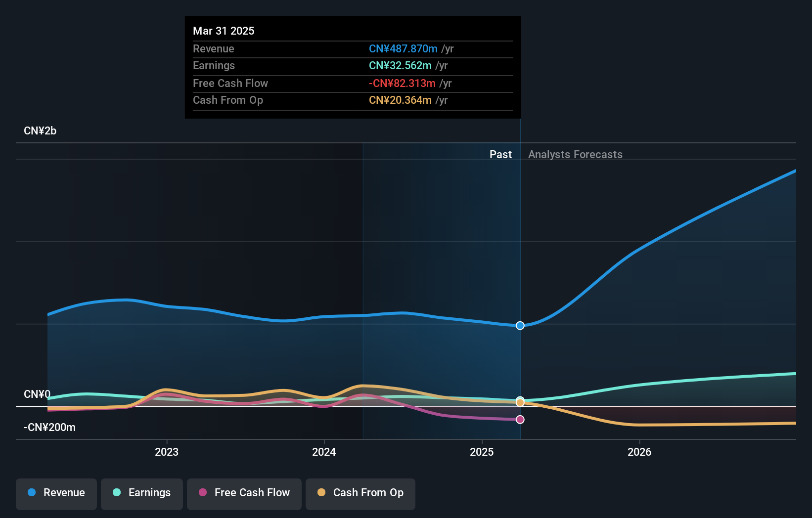Click the orange Cash From Op legend dot
The height and width of the screenshot is (518, 812).
tap(321, 492)
